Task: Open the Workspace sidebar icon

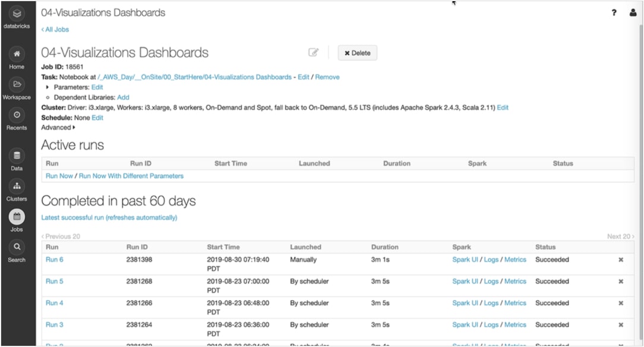Action: (17, 84)
